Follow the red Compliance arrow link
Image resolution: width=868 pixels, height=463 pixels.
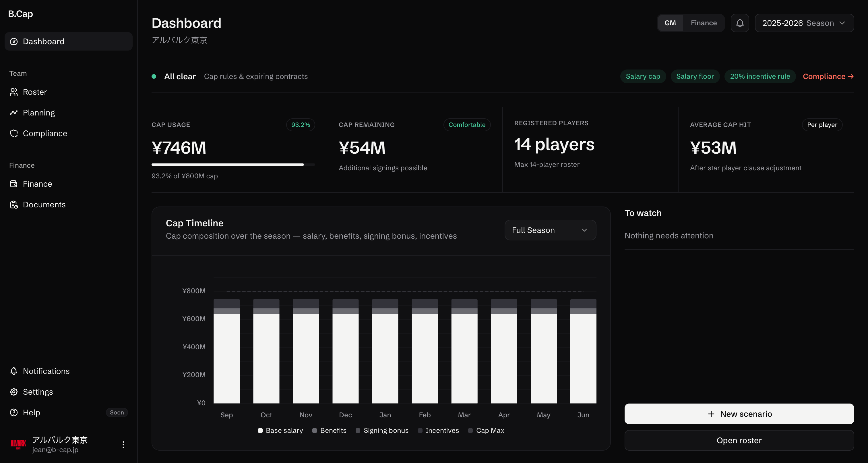828,77
